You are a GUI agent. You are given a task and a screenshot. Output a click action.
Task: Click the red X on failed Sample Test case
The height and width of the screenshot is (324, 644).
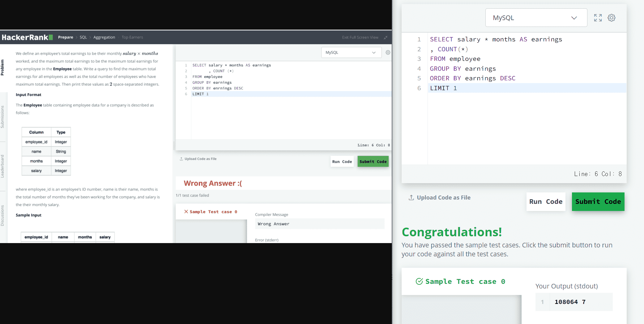186,212
